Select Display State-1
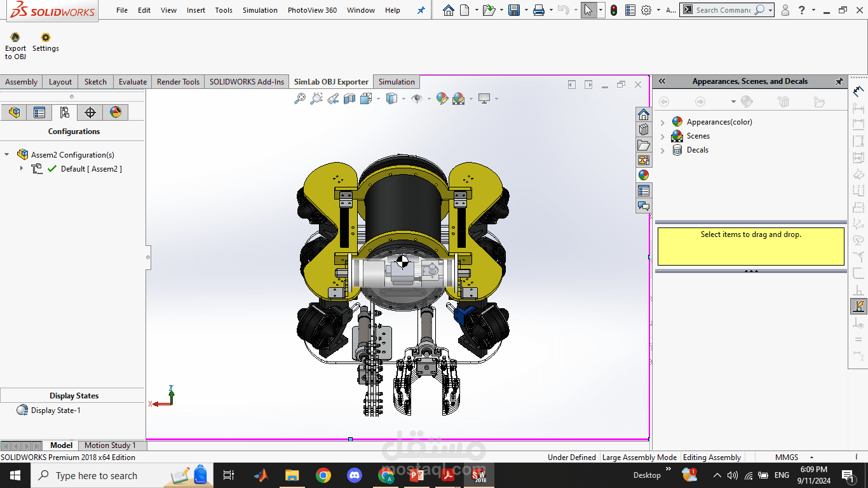The width and height of the screenshot is (868, 488). pyautogui.click(x=55, y=410)
